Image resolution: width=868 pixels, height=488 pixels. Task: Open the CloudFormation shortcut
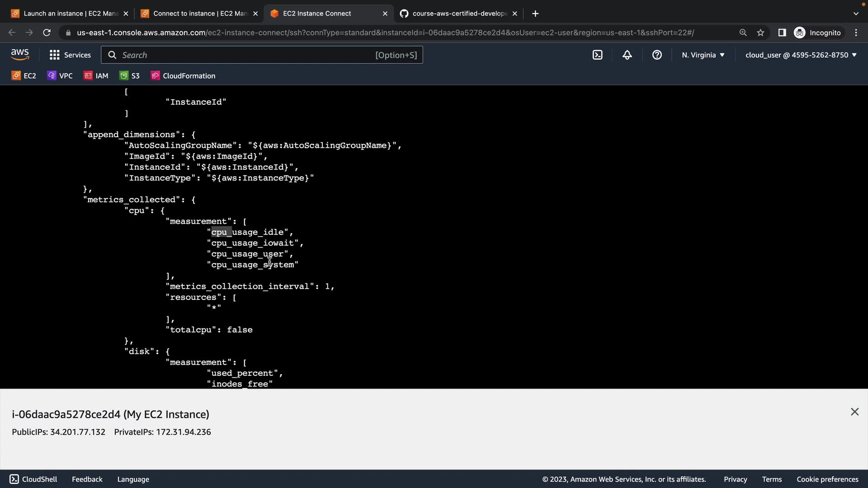point(183,75)
